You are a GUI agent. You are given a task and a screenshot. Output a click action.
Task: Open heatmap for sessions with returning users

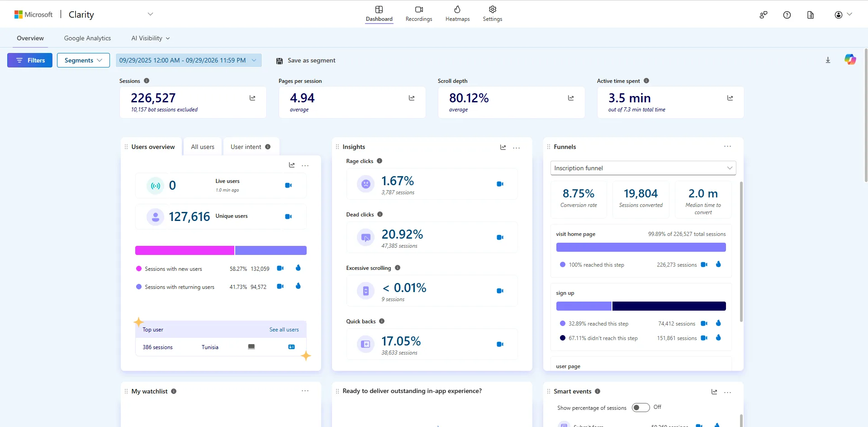pyautogui.click(x=298, y=286)
